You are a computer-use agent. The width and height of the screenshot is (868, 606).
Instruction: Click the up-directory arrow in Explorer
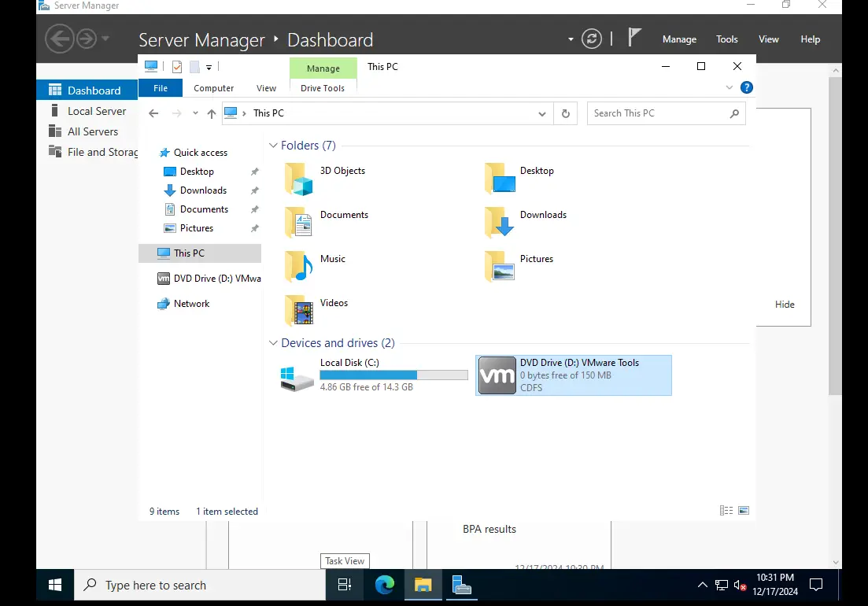coord(212,113)
